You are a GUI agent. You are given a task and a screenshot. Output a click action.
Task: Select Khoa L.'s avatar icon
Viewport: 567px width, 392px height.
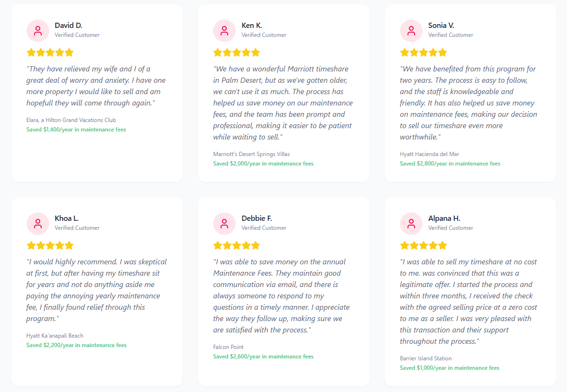click(x=38, y=224)
